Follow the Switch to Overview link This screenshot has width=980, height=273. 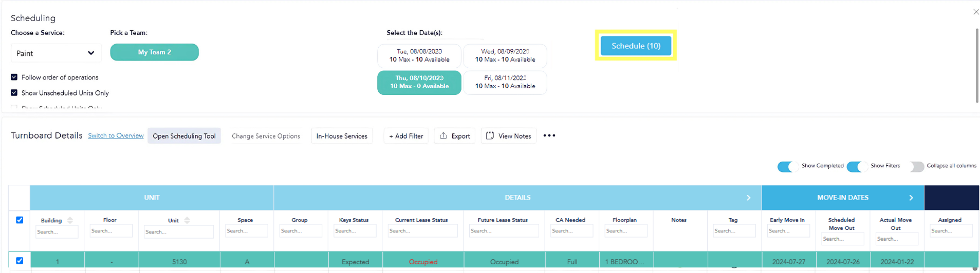click(x=116, y=135)
